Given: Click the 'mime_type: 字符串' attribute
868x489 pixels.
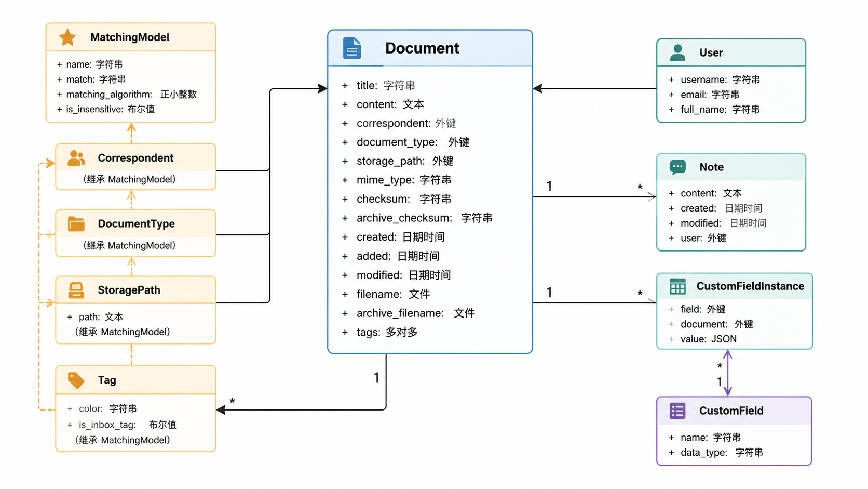Looking at the screenshot, I should tap(396, 180).
